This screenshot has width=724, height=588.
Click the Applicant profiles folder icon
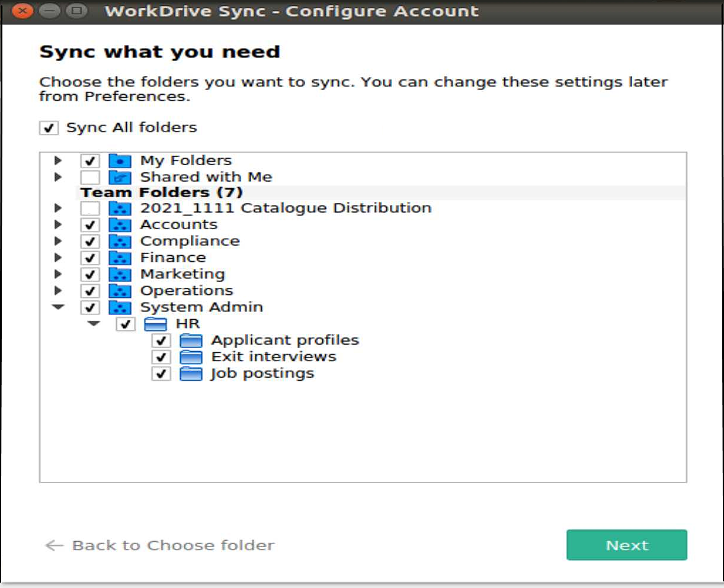pyautogui.click(x=191, y=340)
